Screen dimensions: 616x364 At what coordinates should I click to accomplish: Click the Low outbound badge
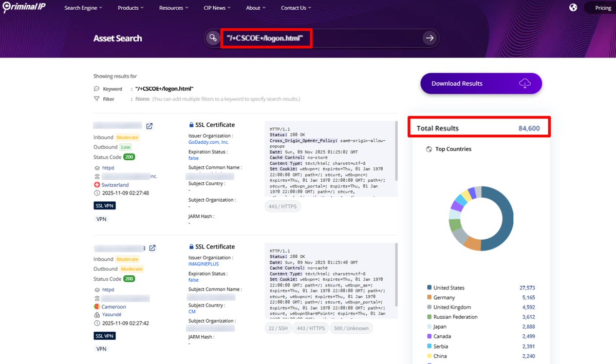[125, 147]
